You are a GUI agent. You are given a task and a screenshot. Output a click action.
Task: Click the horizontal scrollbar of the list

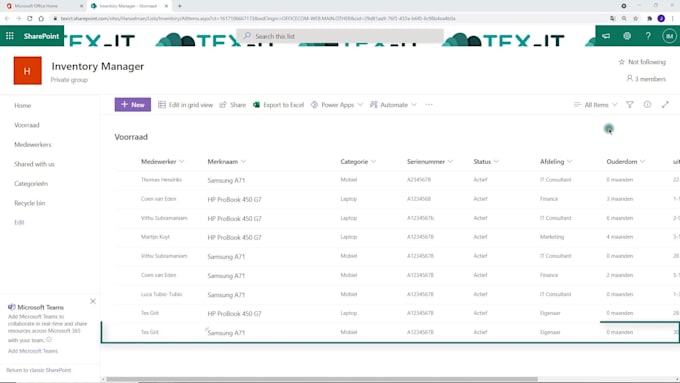point(322,379)
